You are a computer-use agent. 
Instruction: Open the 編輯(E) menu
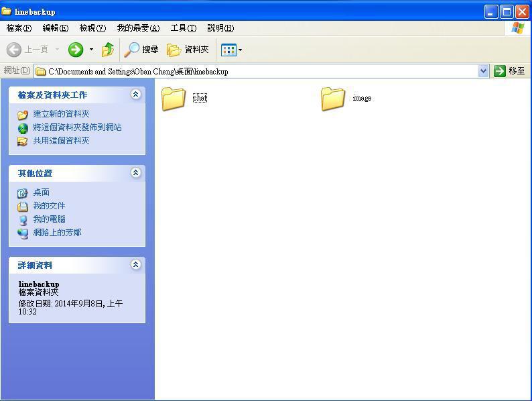[x=56, y=28]
